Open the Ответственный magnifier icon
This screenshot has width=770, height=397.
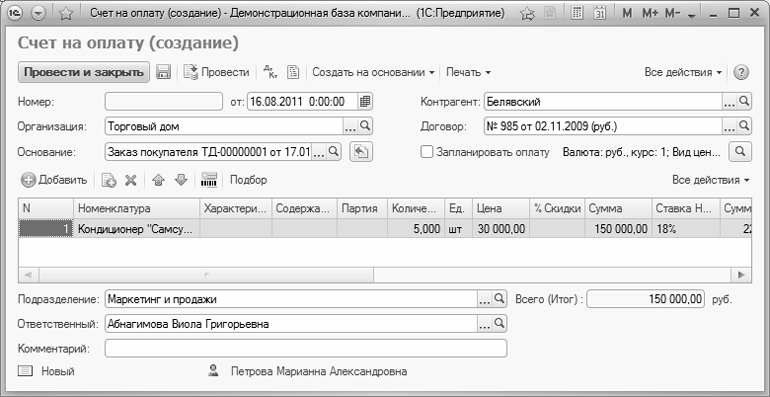(x=499, y=324)
